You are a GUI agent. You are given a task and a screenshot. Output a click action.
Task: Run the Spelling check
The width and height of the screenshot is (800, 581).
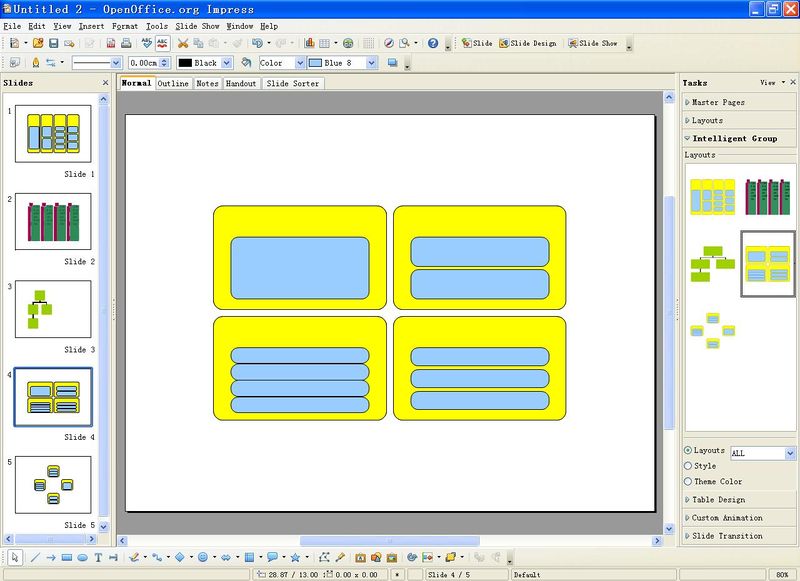(146, 43)
